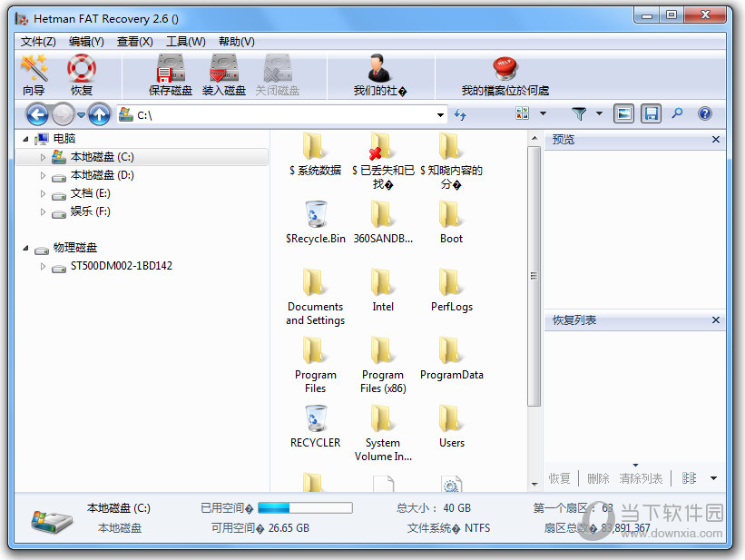Close the 恢复列表 panel
The image size is (745, 560).
[716, 319]
